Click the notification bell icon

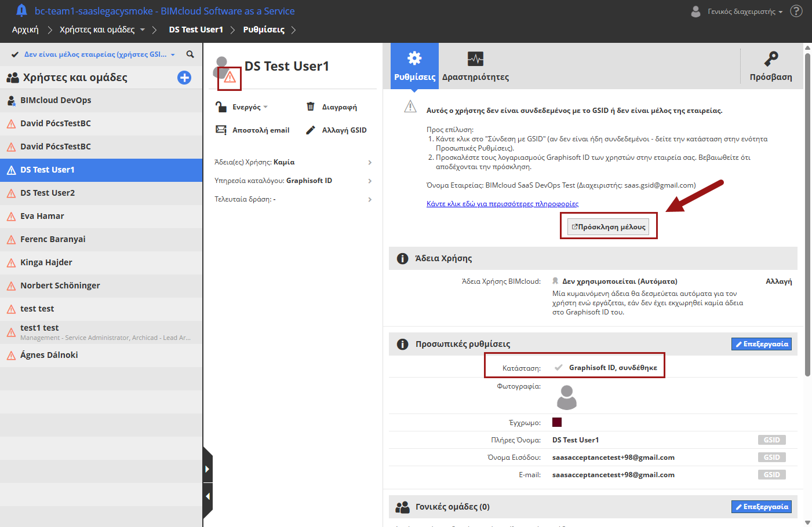(x=21, y=10)
